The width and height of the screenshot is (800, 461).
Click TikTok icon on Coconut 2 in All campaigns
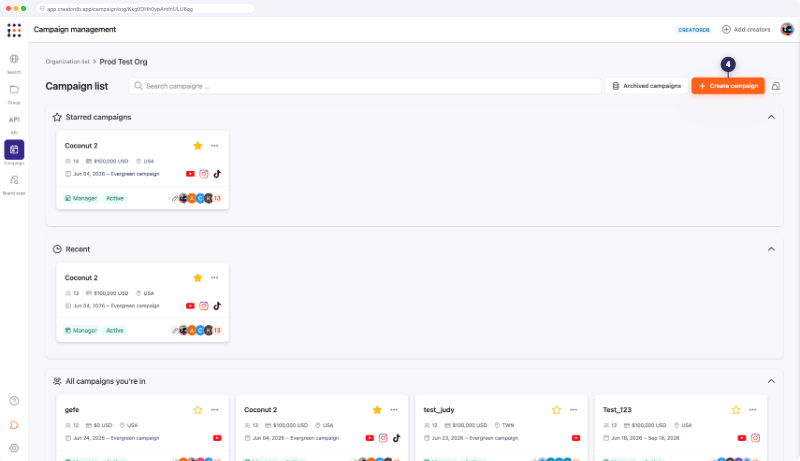click(396, 438)
